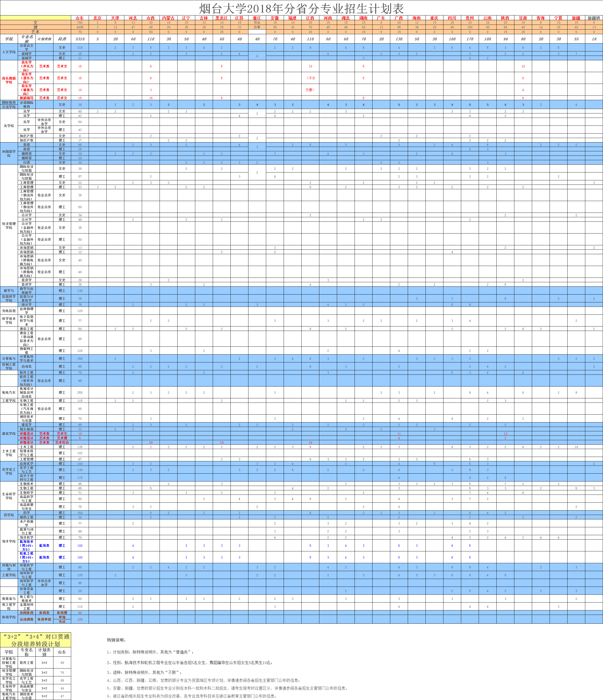Select the 山东 province column header

(x=80, y=18)
